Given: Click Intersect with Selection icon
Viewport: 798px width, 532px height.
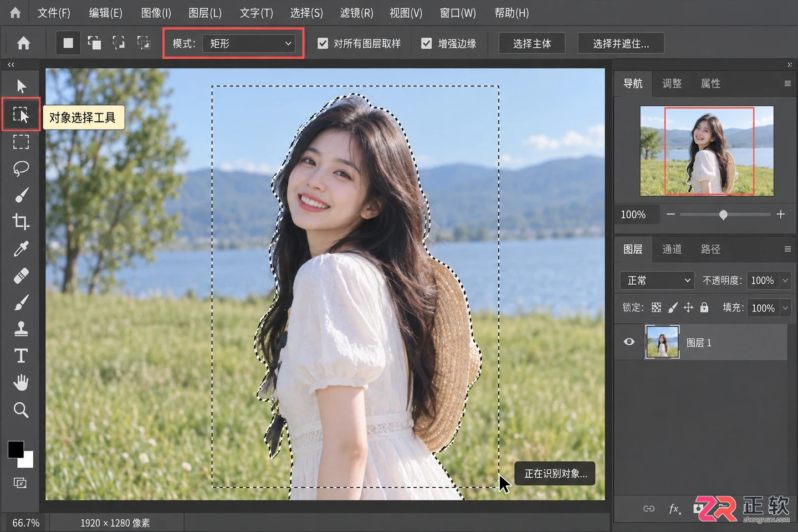Looking at the screenshot, I should click(144, 43).
